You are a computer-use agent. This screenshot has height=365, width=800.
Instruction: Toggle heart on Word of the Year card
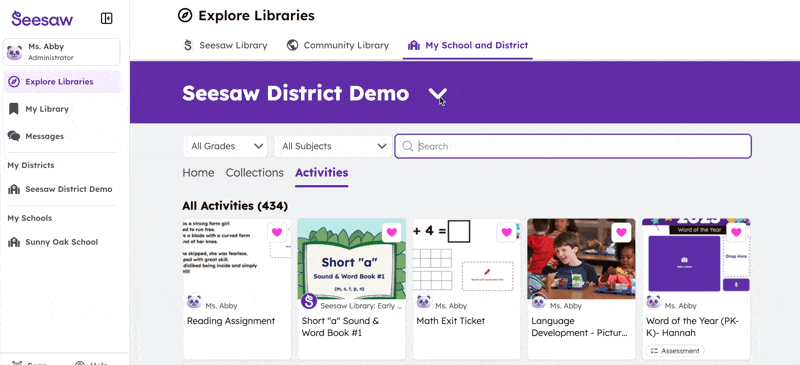coord(736,232)
